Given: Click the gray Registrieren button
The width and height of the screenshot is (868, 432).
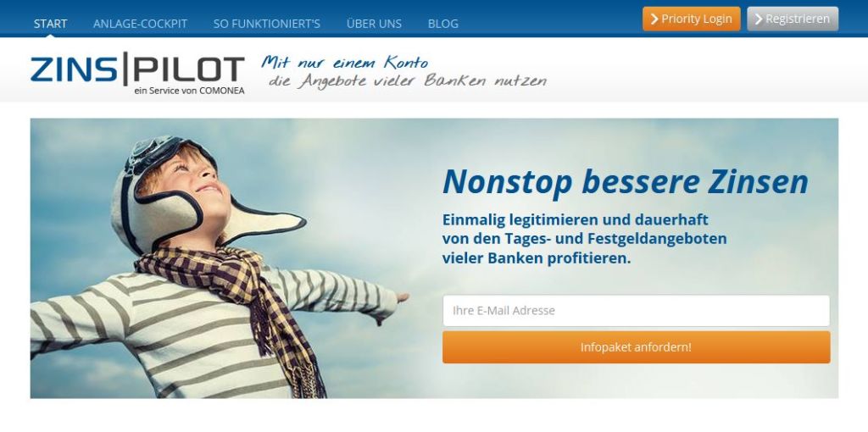Looking at the screenshot, I should coord(793,19).
